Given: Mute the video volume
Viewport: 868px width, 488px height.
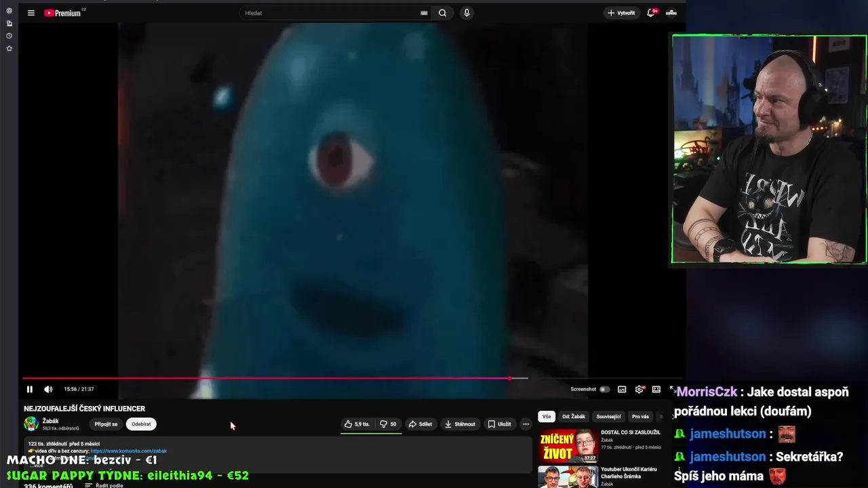Looking at the screenshot, I should 48,389.
